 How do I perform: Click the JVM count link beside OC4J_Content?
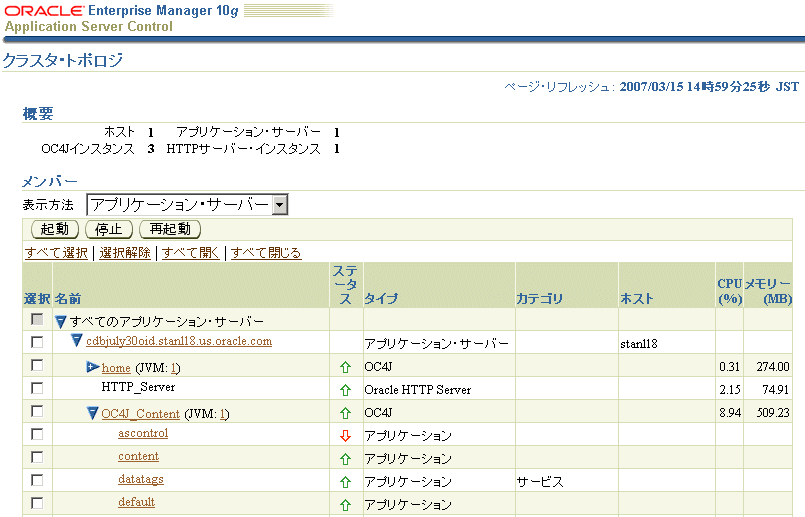223,414
